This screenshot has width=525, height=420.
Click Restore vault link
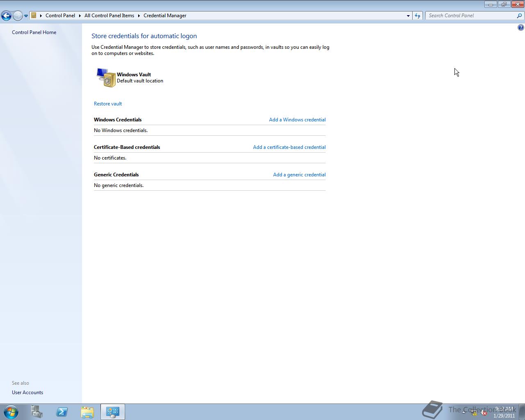click(108, 104)
